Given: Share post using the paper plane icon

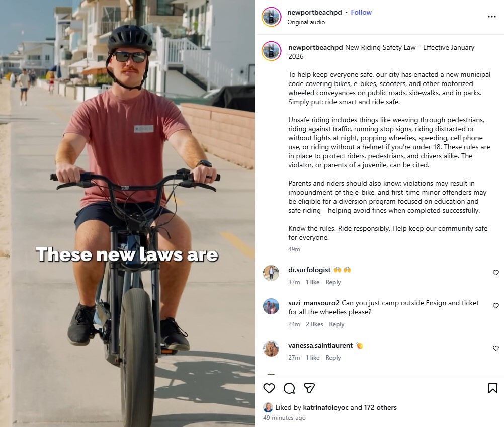Looking at the screenshot, I should pos(309,388).
